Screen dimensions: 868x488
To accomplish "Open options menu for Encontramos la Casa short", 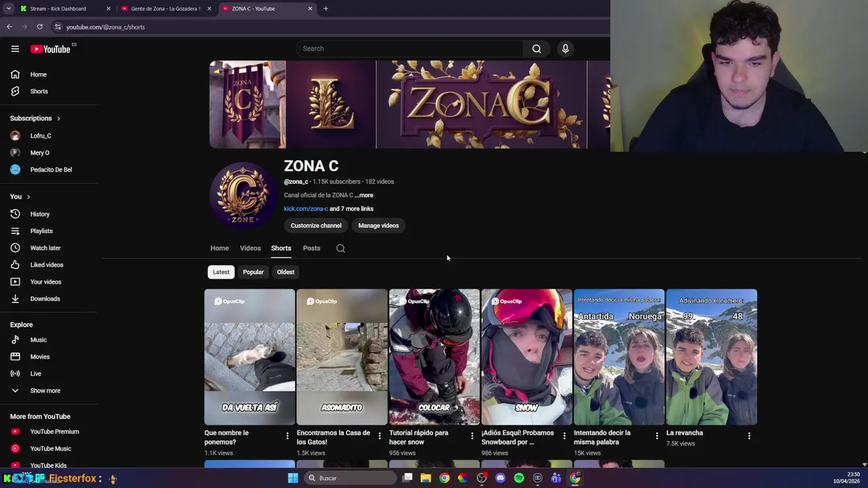I will [x=380, y=436].
